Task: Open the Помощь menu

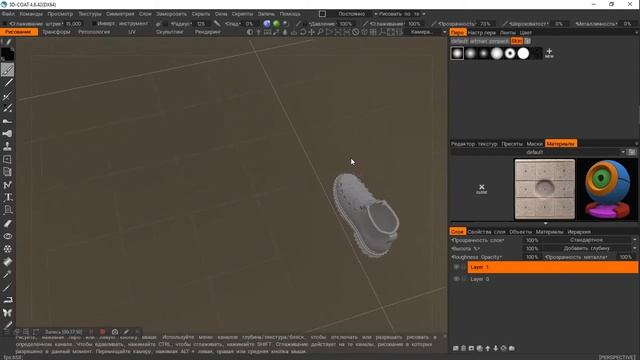Action: pos(290,14)
